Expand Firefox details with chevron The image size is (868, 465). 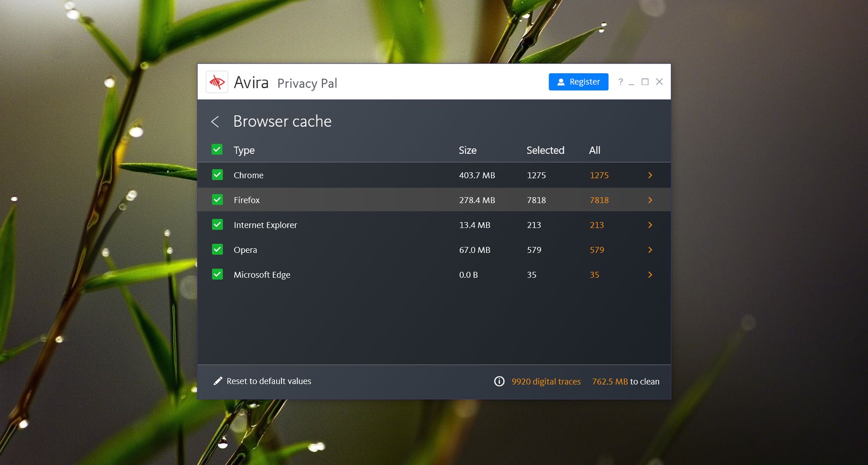pos(650,200)
